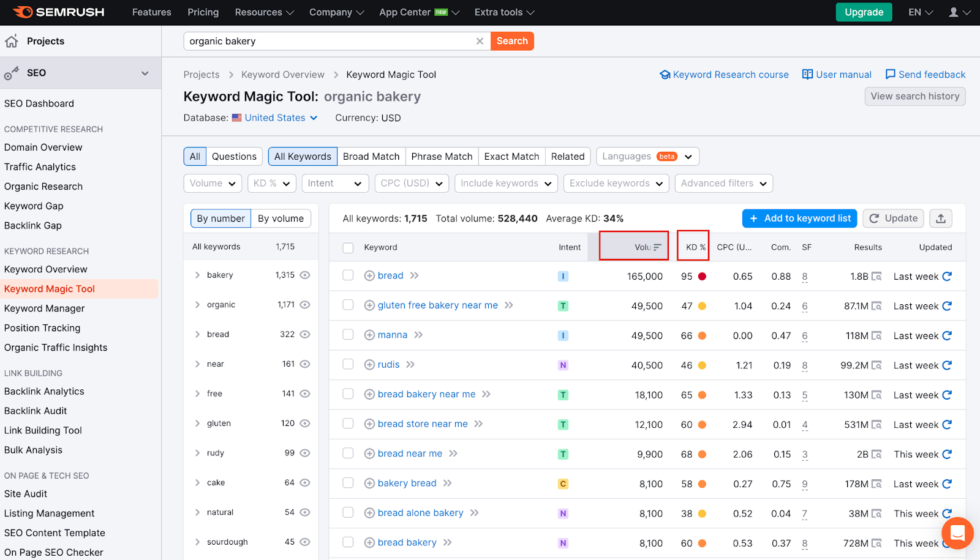Add 'manna' keyword with plus icon
Screen dimensions: 980x560
(369, 335)
